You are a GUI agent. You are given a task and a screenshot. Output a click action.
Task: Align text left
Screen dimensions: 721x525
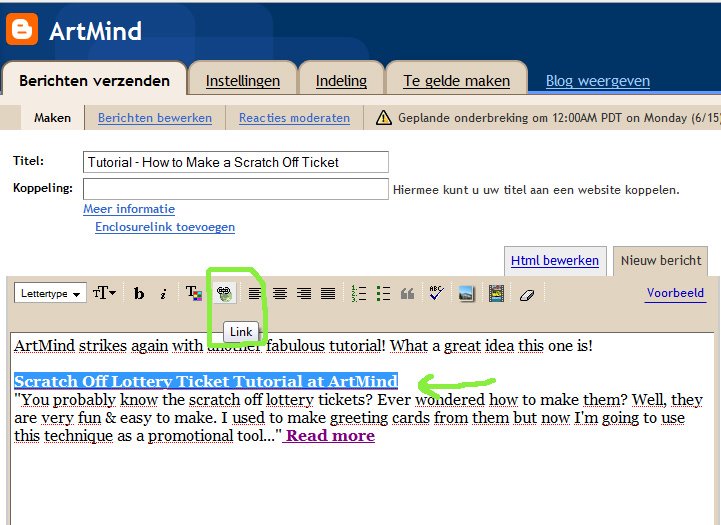click(255, 293)
